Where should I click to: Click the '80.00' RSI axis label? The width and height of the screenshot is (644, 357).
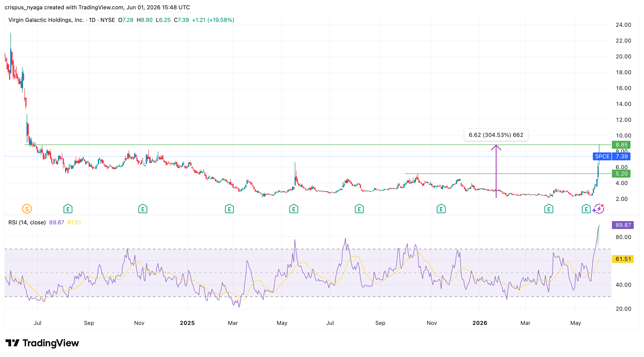pos(623,237)
